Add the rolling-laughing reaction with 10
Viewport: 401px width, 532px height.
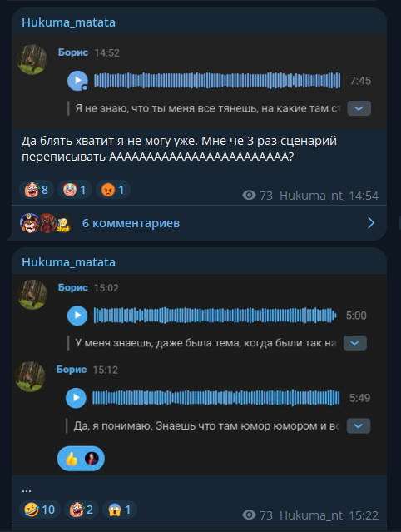[x=40, y=510]
